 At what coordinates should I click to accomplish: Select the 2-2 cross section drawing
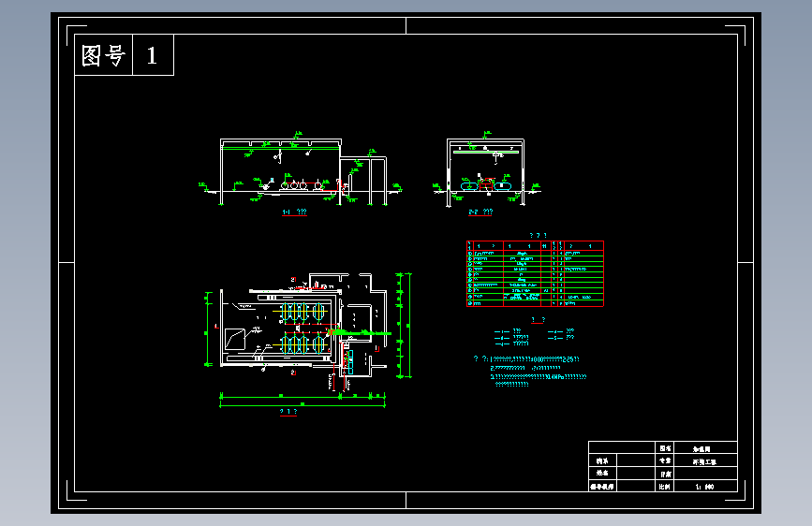(486, 169)
